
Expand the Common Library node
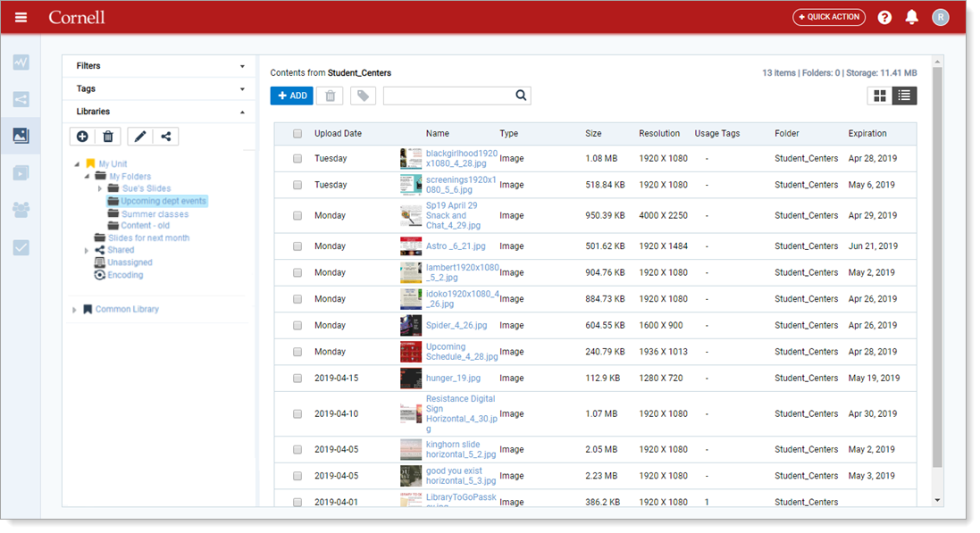click(x=74, y=309)
